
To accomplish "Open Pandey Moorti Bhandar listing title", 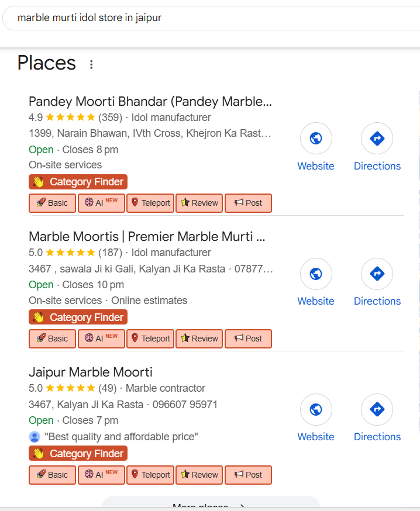I will (150, 101).
